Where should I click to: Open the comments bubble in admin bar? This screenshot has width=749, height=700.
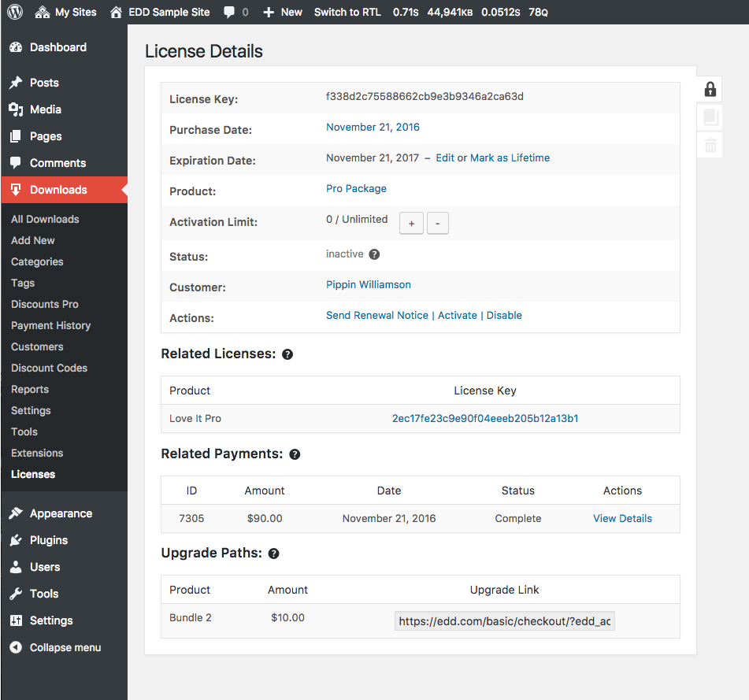(235, 12)
